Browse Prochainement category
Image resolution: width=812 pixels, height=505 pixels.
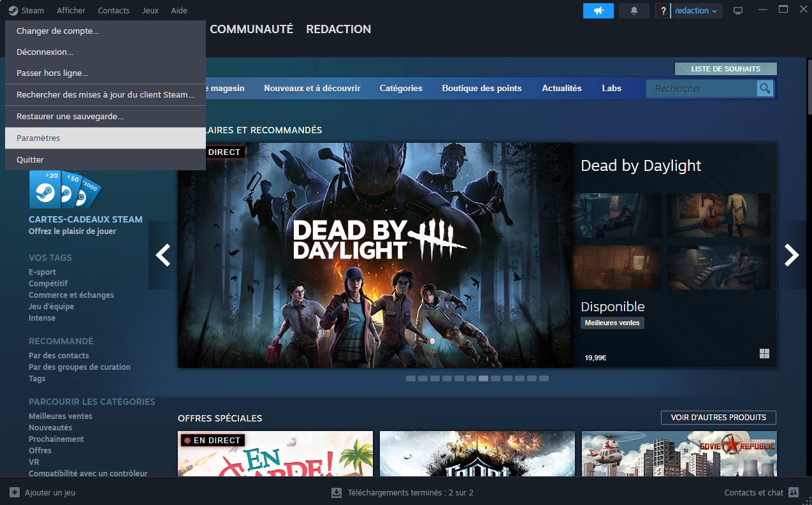(x=56, y=439)
